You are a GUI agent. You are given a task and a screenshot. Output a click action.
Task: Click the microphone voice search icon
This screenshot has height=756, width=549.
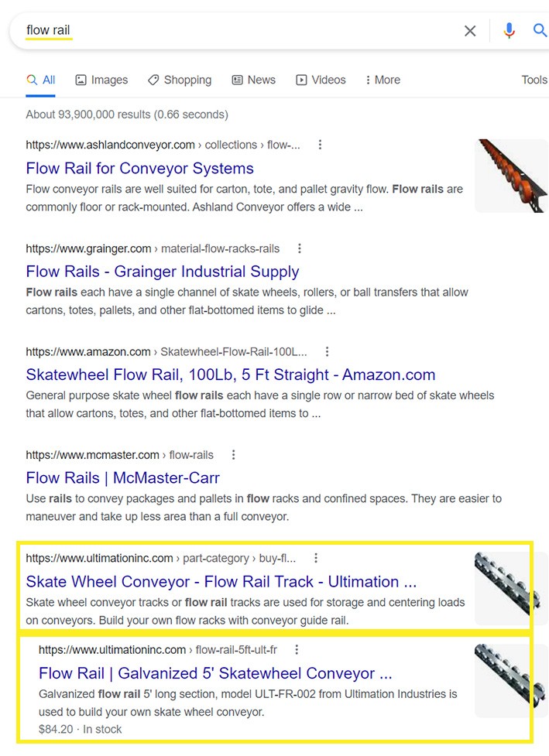[x=509, y=31]
